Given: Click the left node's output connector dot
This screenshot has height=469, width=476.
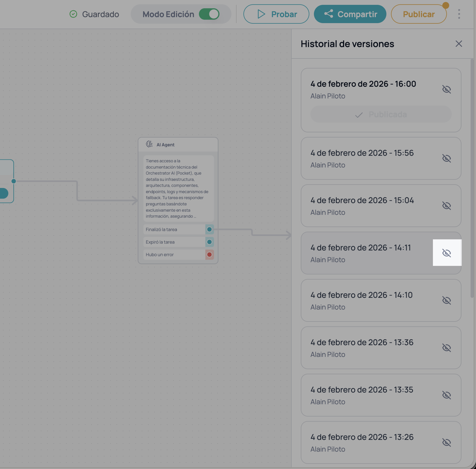Looking at the screenshot, I should tap(14, 181).
